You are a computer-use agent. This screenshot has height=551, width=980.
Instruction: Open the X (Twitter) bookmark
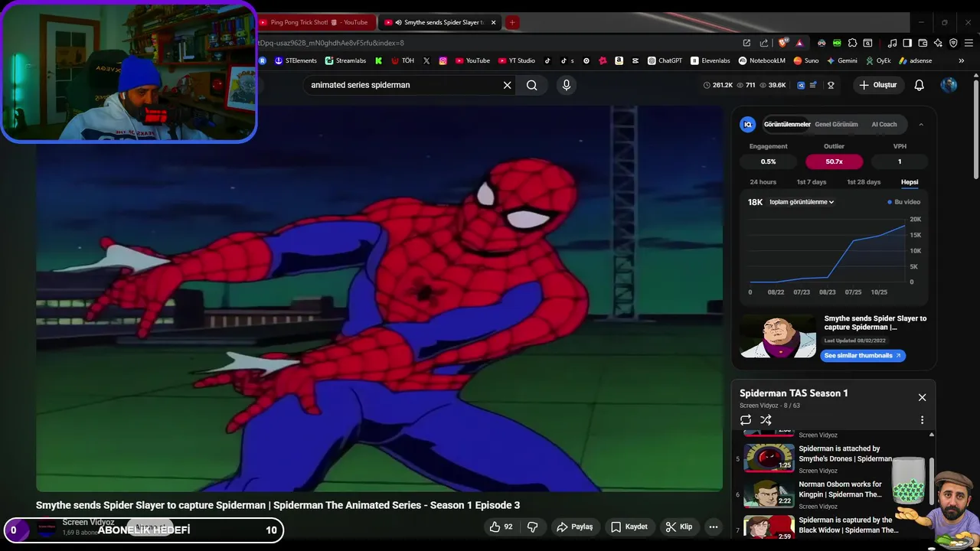426,60
